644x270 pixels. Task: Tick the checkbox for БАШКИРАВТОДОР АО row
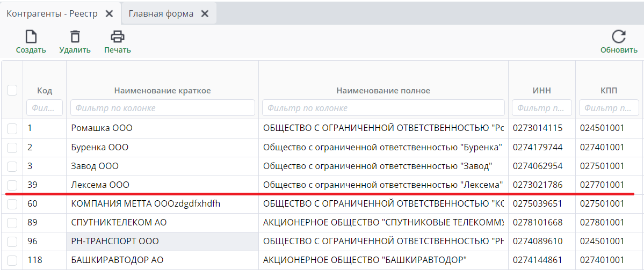[x=12, y=261]
